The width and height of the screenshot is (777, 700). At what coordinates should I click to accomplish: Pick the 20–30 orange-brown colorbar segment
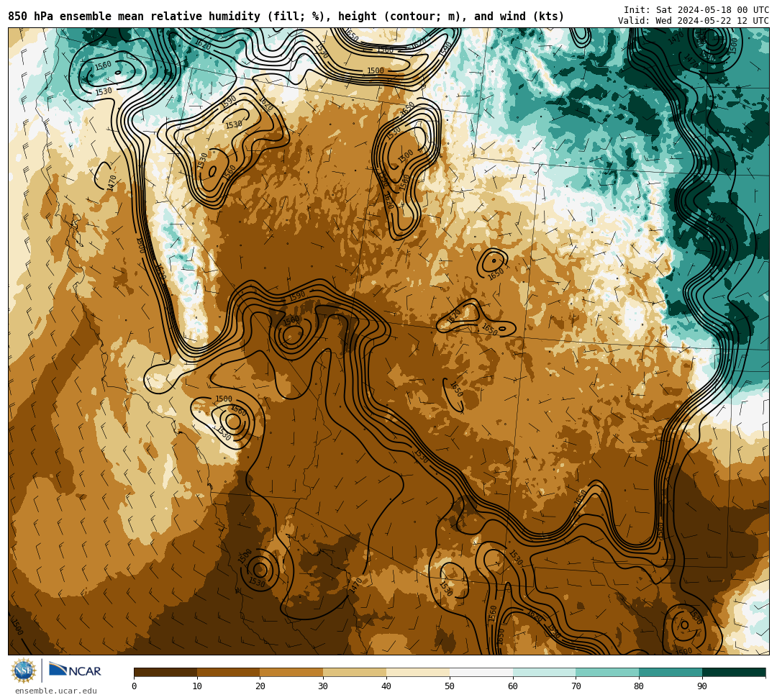(x=292, y=672)
